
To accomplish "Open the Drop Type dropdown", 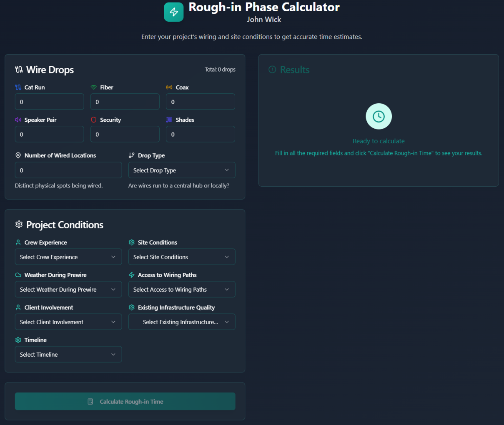I will [x=181, y=170].
